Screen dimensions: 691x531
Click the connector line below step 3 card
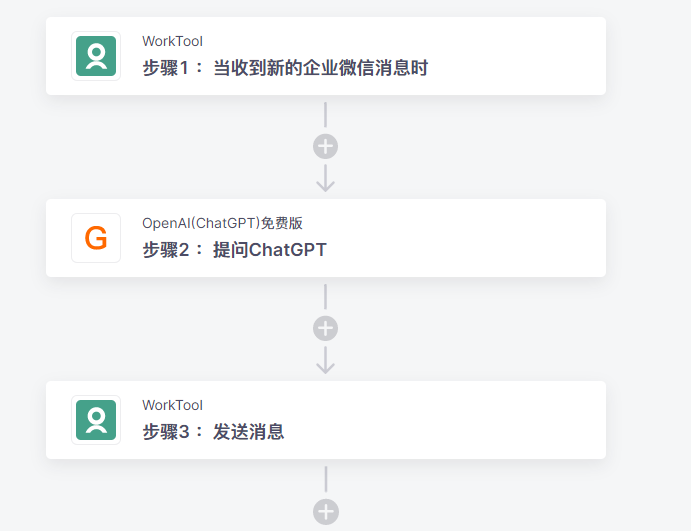pos(326,479)
